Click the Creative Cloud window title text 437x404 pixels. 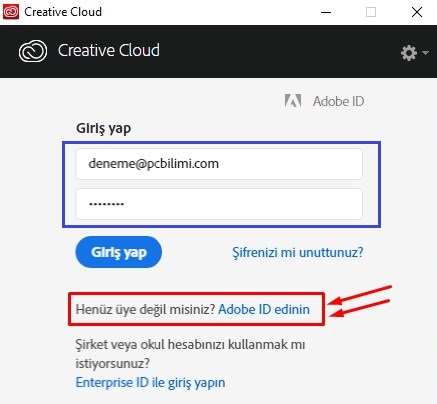click(63, 12)
